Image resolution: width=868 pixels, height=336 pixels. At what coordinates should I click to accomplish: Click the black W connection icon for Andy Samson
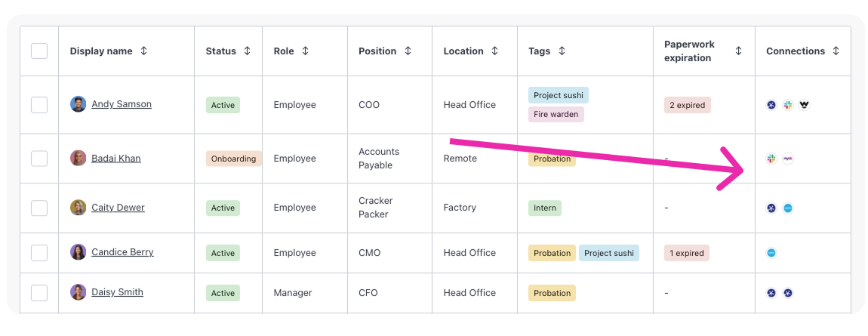point(805,105)
